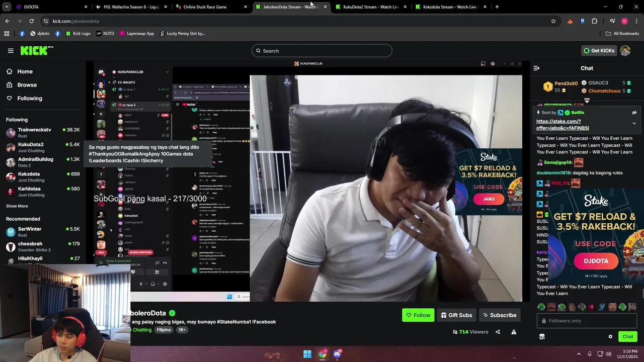
Task: Open Kokzdota channel from Following list
Action: click(43, 177)
